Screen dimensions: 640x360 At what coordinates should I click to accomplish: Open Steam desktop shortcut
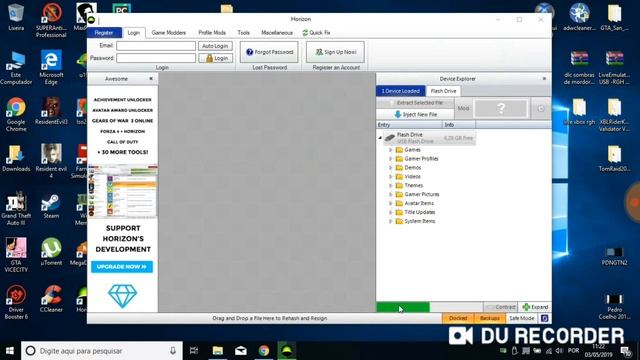point(51,206)
